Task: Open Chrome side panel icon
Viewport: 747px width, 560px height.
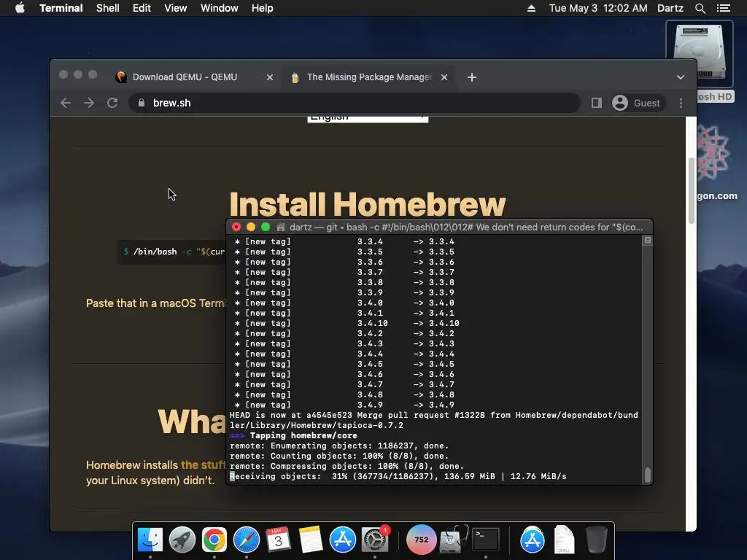Action: [597, 103]
